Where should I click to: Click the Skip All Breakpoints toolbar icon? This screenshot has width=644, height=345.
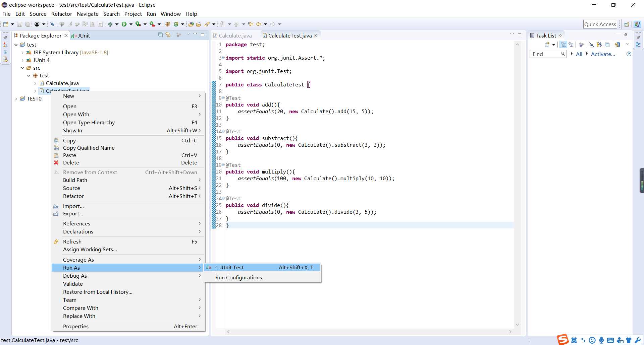click(x=52, y=24)
